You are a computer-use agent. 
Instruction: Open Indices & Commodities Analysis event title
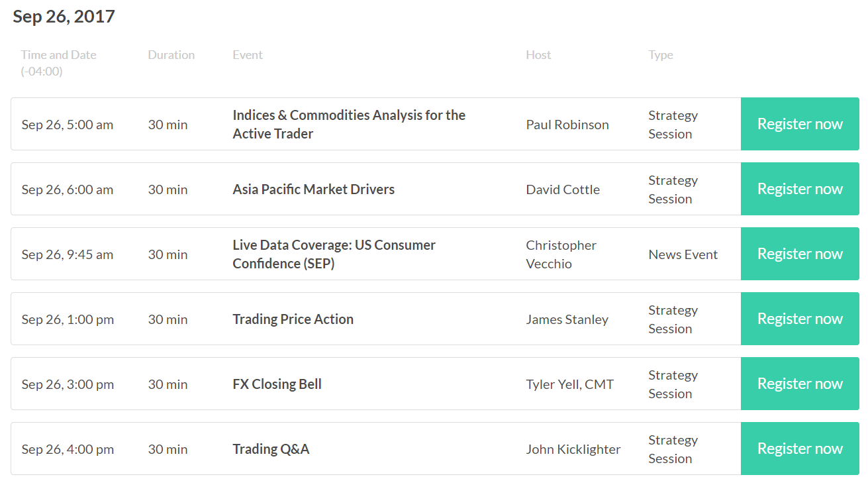click(x=349, y=125)
